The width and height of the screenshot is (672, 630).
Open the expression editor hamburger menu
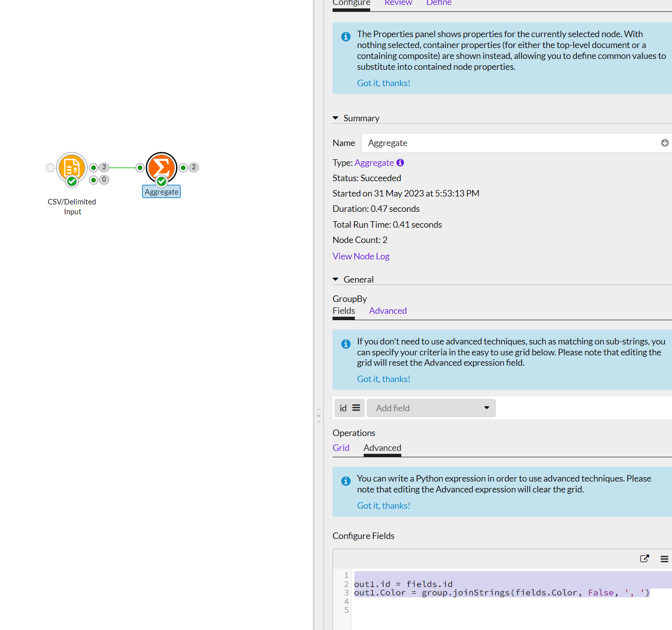(x=665, y=558)
